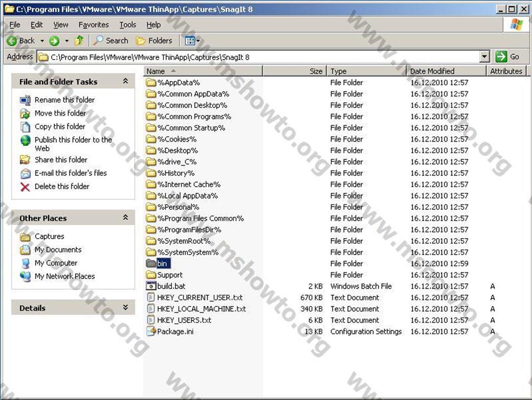Select the %ProgramFilesDir% folder icon
Image resolution: width=532 pixels, height=400 pixels.
[151, 230]
